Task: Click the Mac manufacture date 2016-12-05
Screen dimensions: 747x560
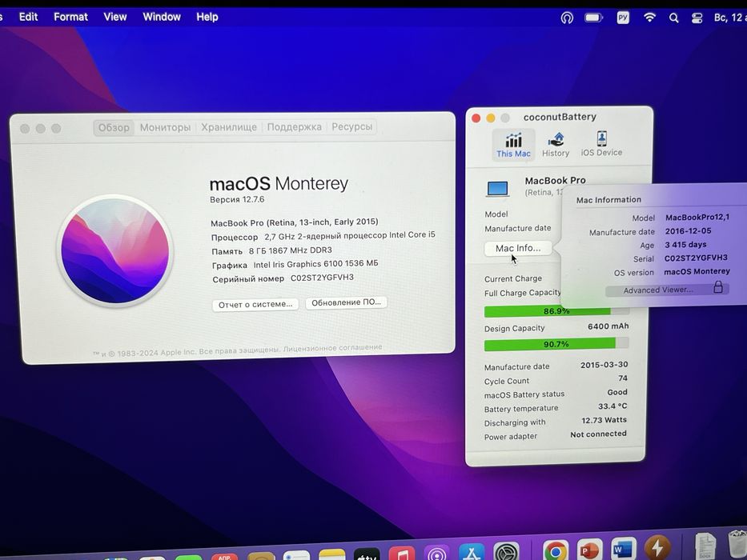Action: click(x=688, y=231)
